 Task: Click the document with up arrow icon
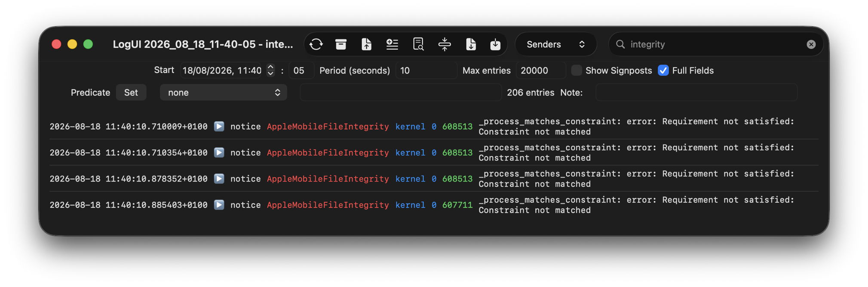366,44
